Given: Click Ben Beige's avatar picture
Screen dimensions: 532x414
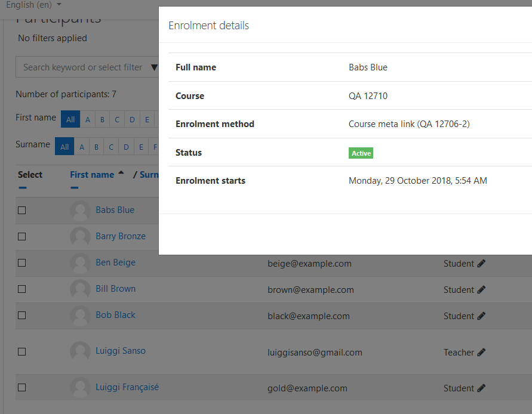Looking at the screenshot, I should point(80,263).
